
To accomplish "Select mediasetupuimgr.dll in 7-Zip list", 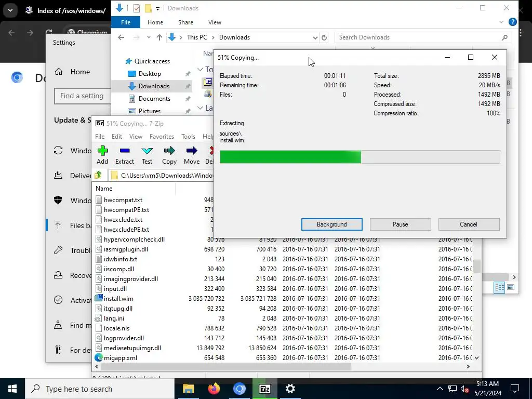I will coord(132,348).
